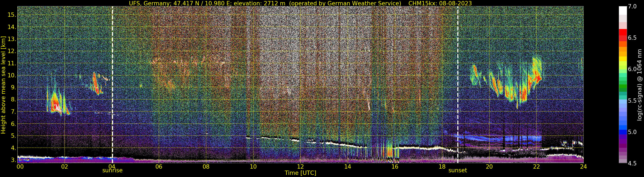Click the time axis tick '02'
The height and width of the screenshot is (177, 644).
point(65,166)
